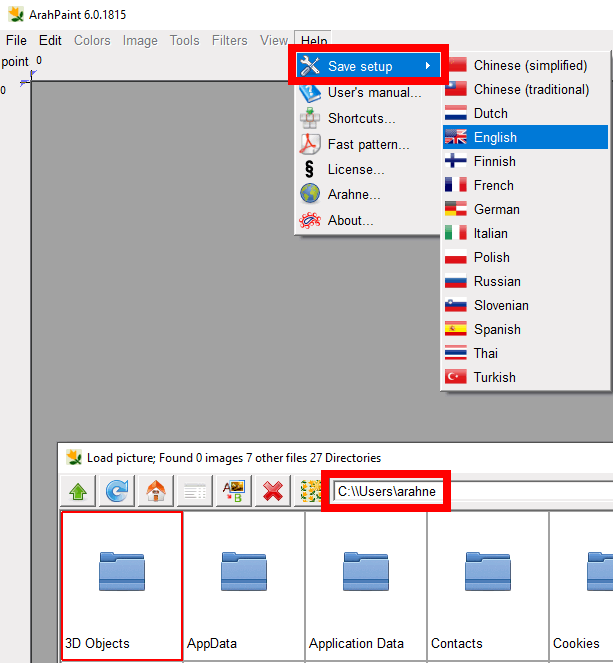
Task: Click the path field showing C:\\Users\arahne
Action: (x=472, y=491)
